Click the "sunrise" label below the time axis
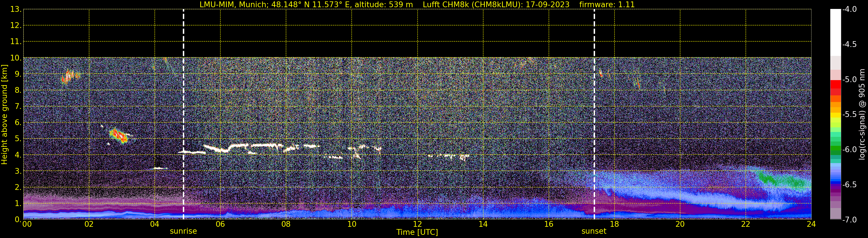Screen dimensions: 868x238 click(x=183, y=231)
